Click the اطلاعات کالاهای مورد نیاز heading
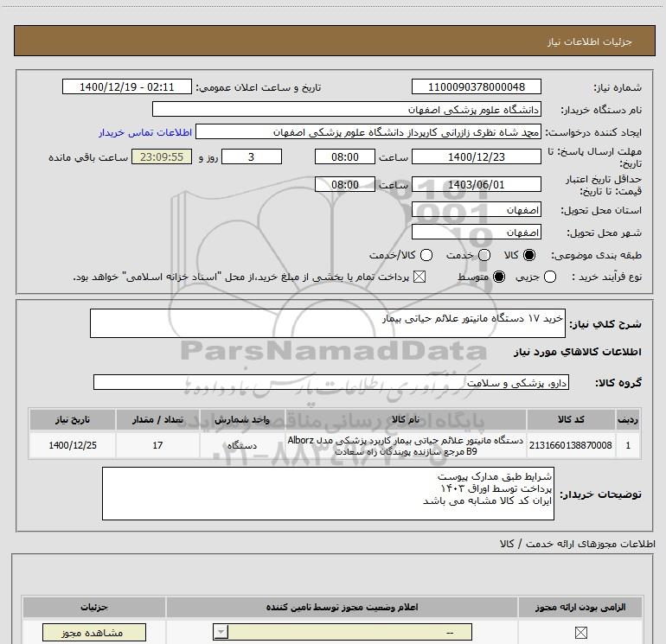Viewport: 666px width, 644px height. click(577, 352)
